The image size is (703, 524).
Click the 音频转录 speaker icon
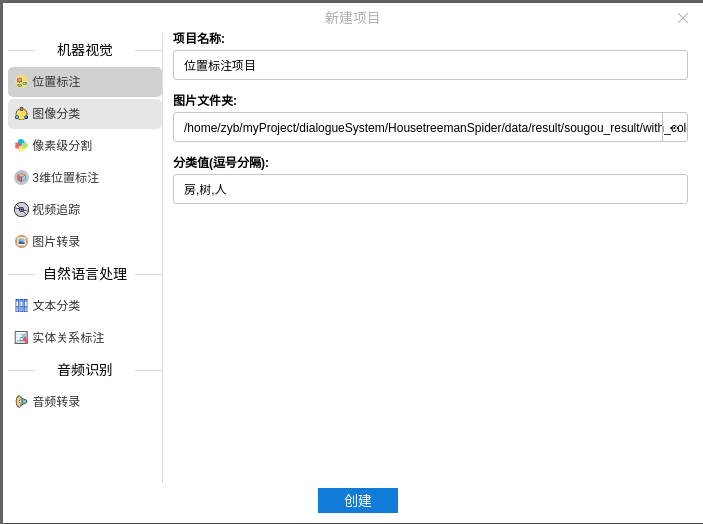point(21,402)
